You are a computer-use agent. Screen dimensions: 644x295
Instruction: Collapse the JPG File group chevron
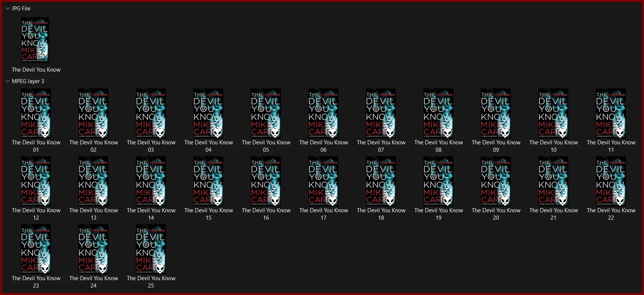[x=7, y=9]
